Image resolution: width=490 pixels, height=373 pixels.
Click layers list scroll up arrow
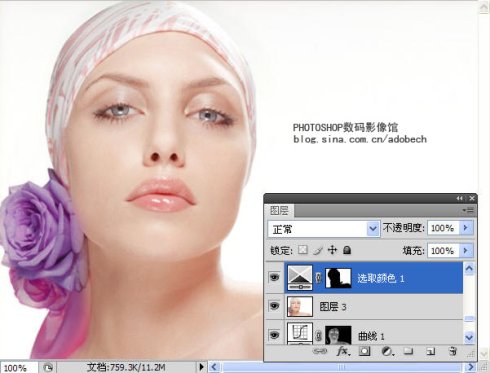pos(469,269)
